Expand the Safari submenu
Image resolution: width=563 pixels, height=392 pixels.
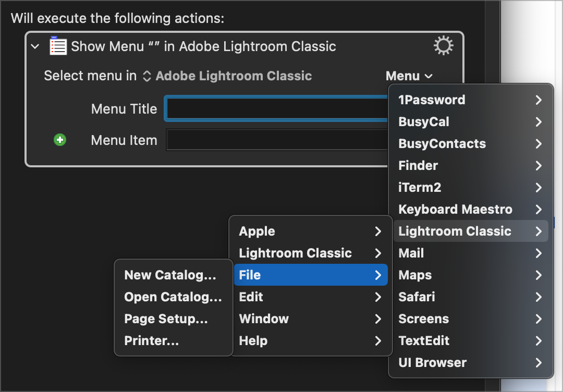point(471,297)
